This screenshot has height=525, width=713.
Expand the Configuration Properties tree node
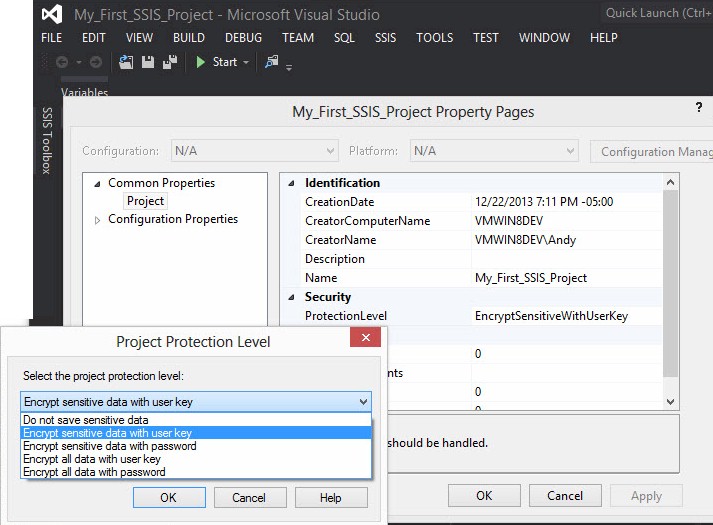[97, 220]
